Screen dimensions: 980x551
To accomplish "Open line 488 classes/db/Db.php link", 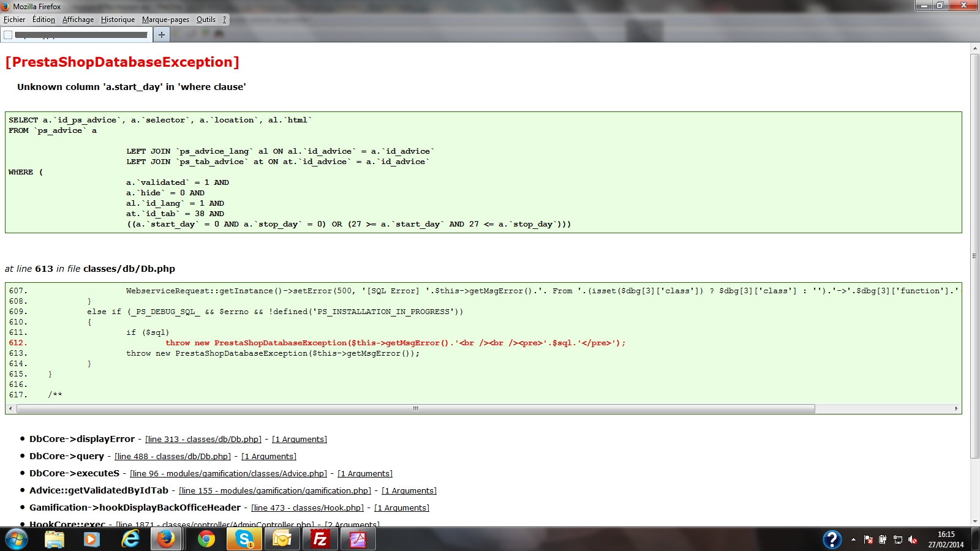I will coord(173,457).
